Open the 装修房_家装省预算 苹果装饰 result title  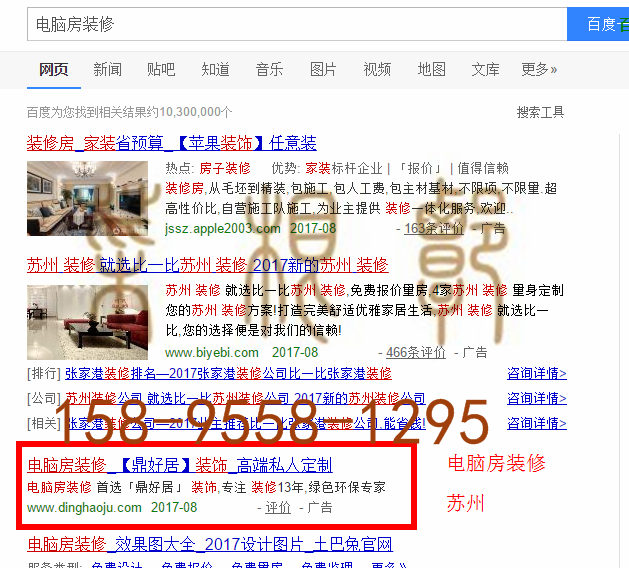point(172,143)
